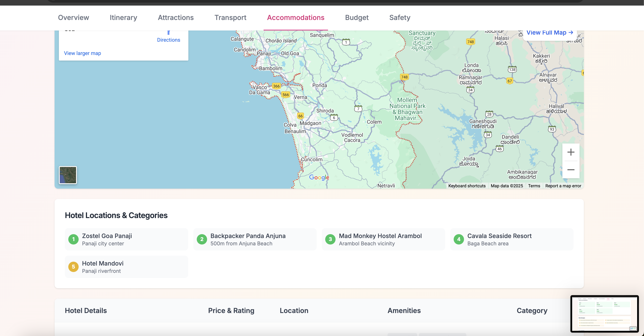The image size is (644, 336).
Task: Open the map Terms link
Action: [x=534, y=186]
